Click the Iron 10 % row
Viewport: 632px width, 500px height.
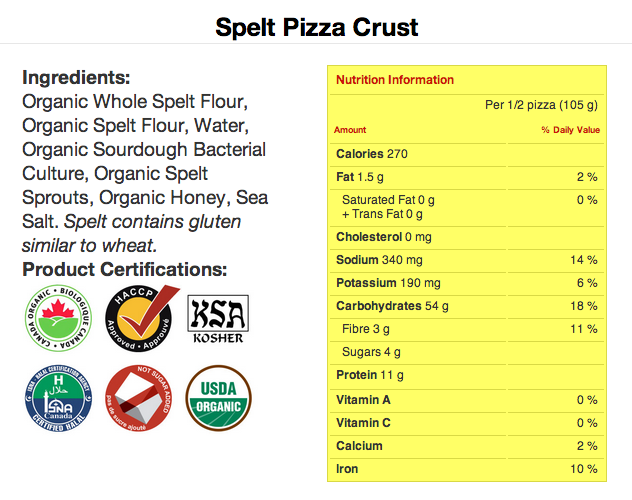tap(467, 469)
